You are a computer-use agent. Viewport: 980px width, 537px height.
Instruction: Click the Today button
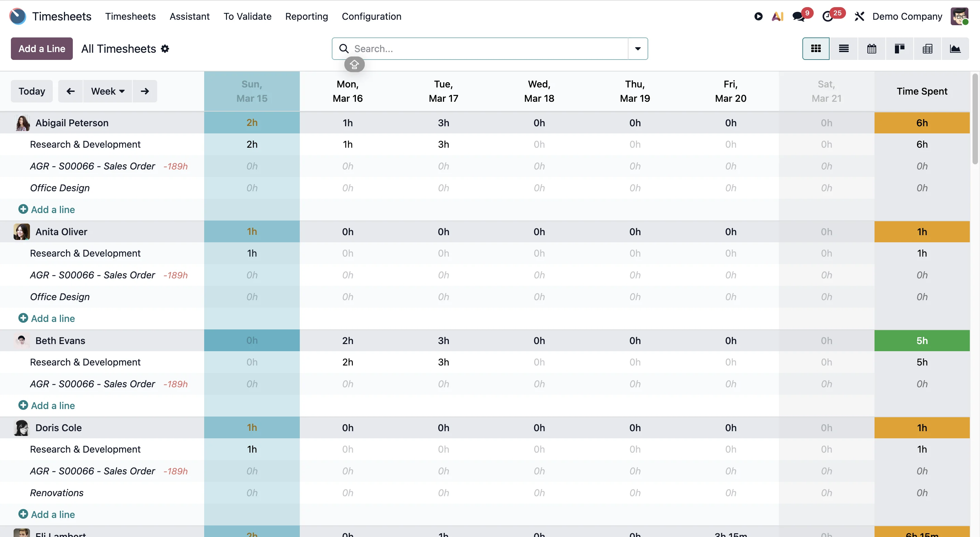coord(32,91)
